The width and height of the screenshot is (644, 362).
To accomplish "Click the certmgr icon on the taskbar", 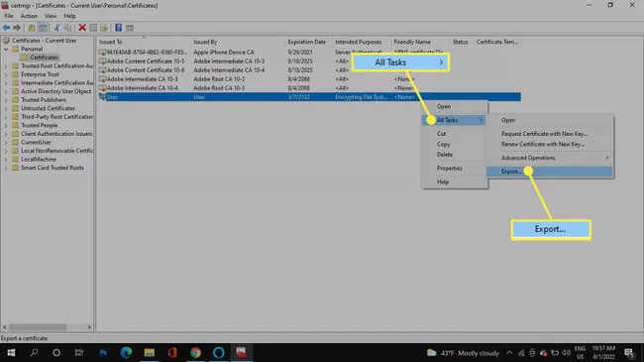I will coord(242,352).
